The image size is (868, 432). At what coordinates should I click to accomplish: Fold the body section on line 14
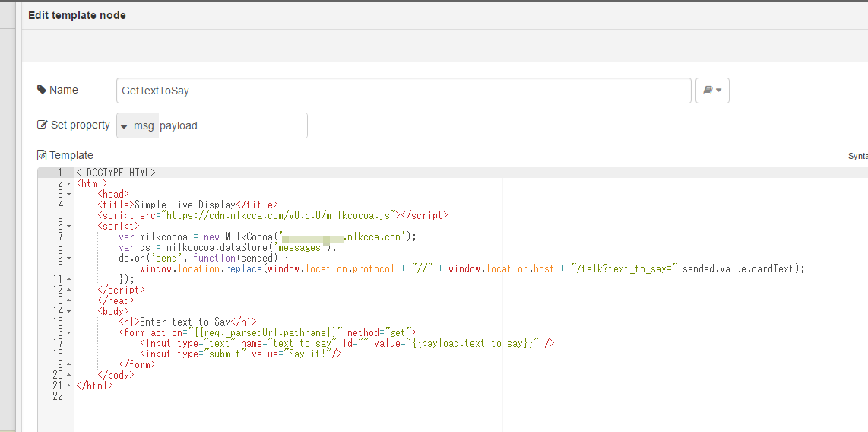click(x=69, y=311)
